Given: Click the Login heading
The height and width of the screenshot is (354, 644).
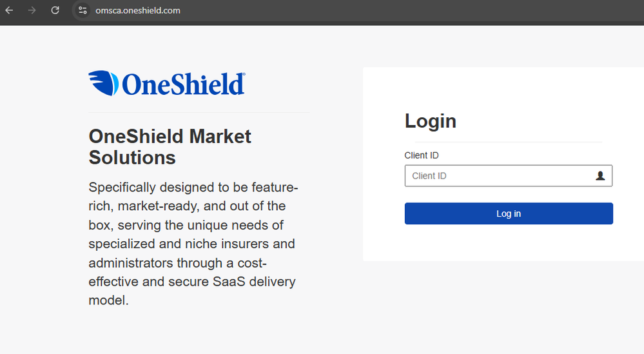Looking at the screenshot, I should 430,121.
